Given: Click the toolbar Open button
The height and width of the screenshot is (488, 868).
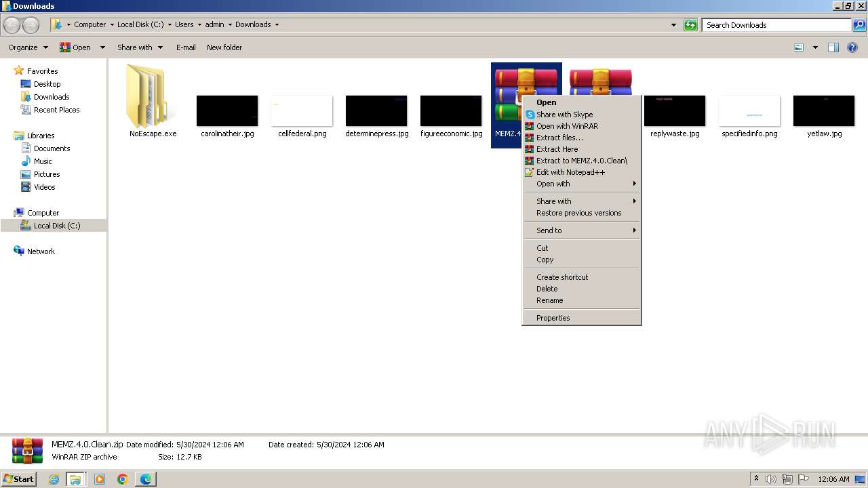Looking at the screenshot, I should (75, 47).
